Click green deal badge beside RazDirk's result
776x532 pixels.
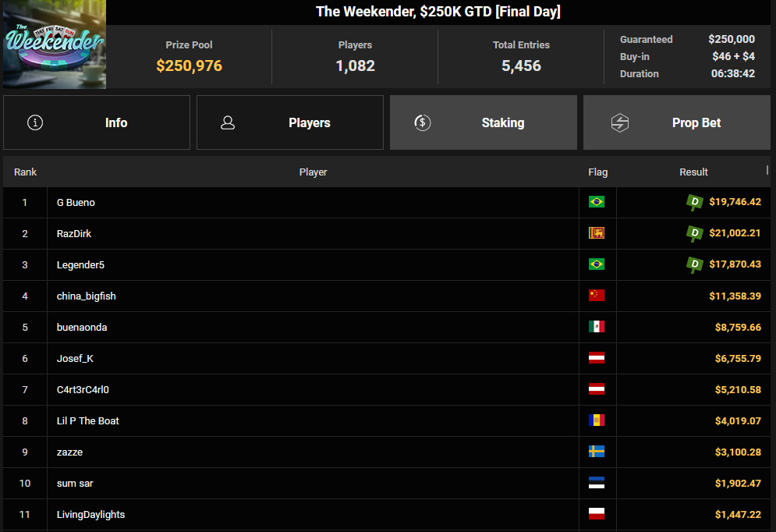tap(694, 233)
